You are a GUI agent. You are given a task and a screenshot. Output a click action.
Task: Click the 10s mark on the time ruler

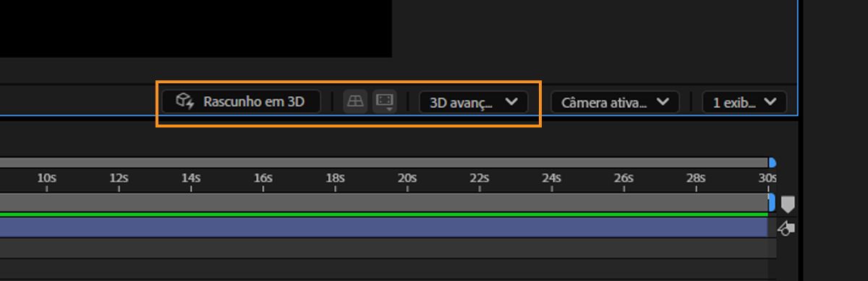point(47,178)
